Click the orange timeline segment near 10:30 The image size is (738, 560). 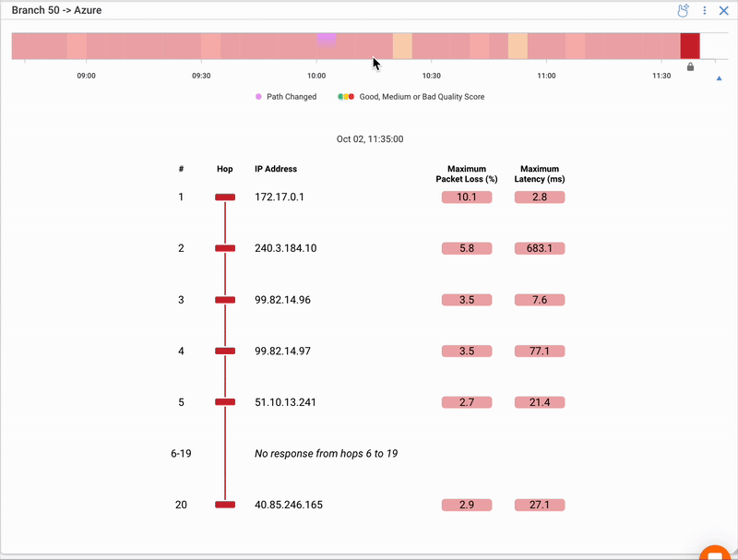point(402,46)
